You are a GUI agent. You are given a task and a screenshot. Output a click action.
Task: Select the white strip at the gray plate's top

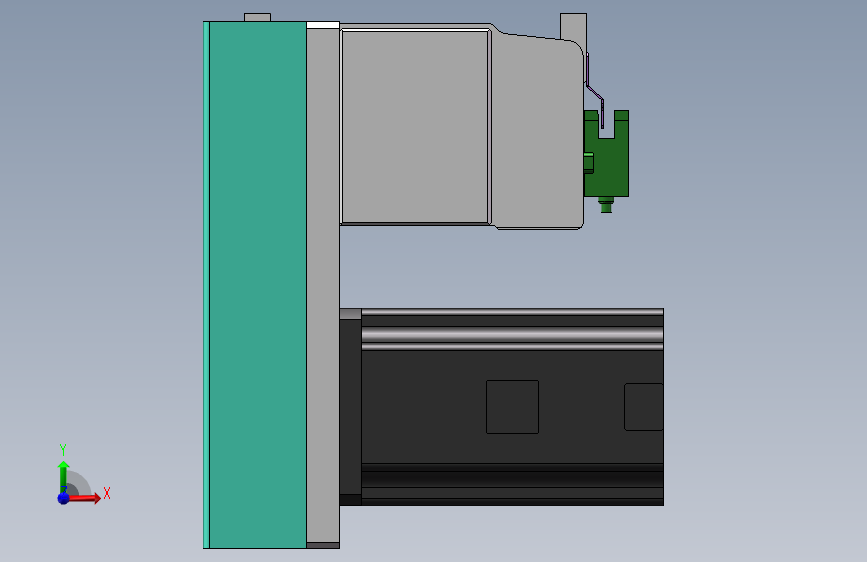pyautogui.click(x=323, y=25)
